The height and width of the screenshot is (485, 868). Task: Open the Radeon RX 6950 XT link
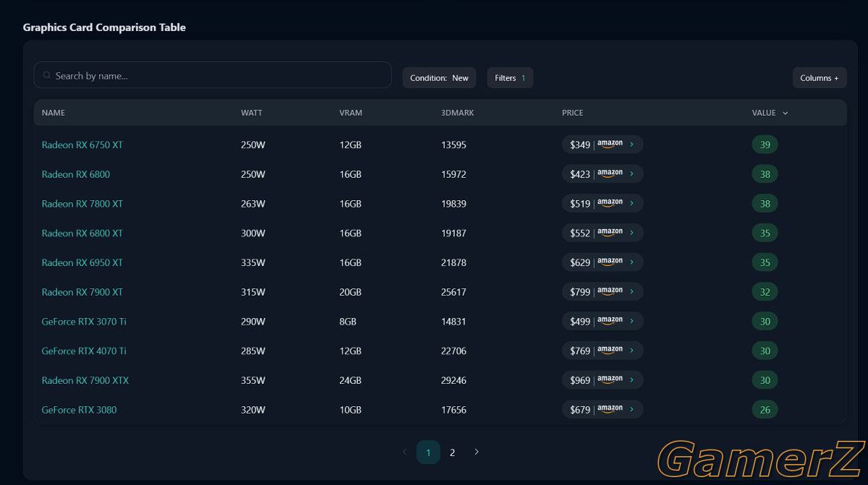[82, 262]
